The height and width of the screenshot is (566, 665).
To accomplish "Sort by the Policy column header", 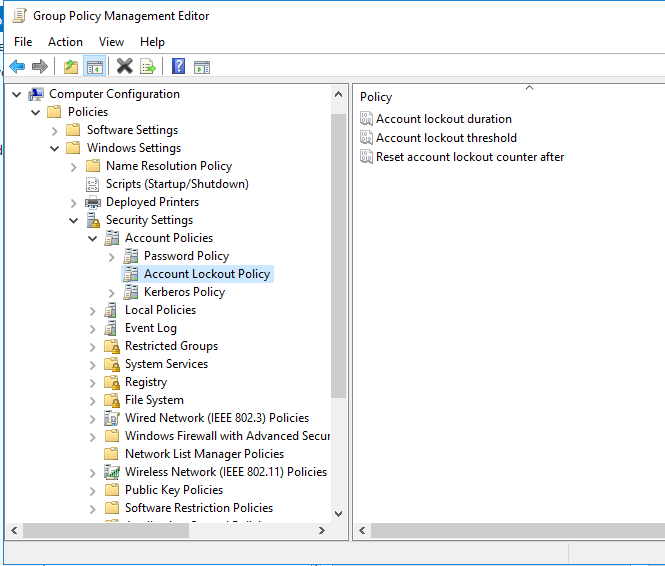I will pyautogui.click(x=376, y=97).
